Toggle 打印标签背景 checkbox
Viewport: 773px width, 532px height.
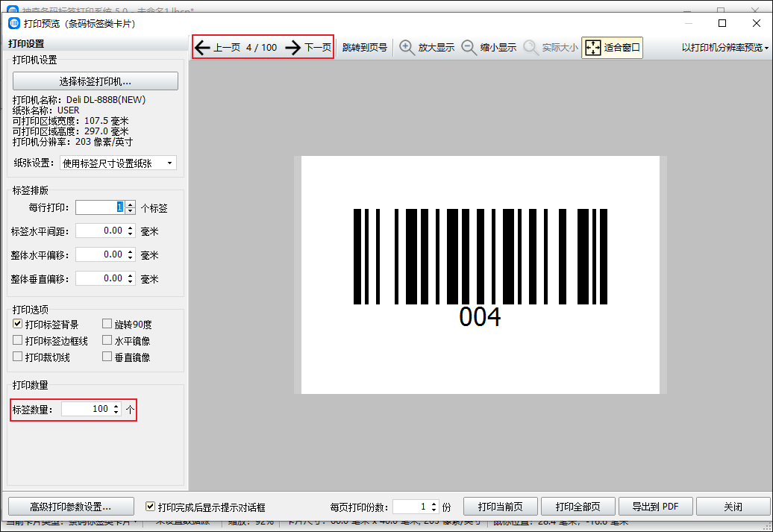click(18, 324)
